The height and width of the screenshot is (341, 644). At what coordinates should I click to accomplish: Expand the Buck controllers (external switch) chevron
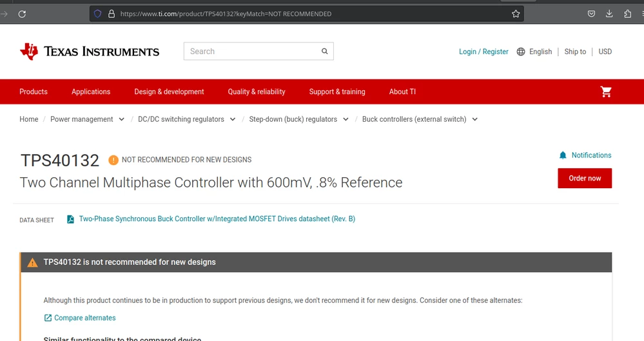tap(475, 119)
